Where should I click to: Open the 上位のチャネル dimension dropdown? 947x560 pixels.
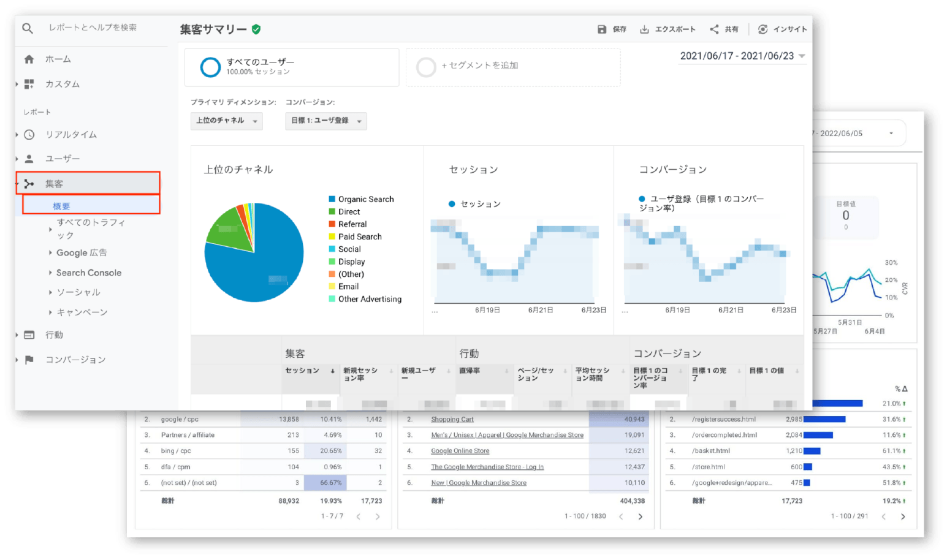tap(227, 121)
